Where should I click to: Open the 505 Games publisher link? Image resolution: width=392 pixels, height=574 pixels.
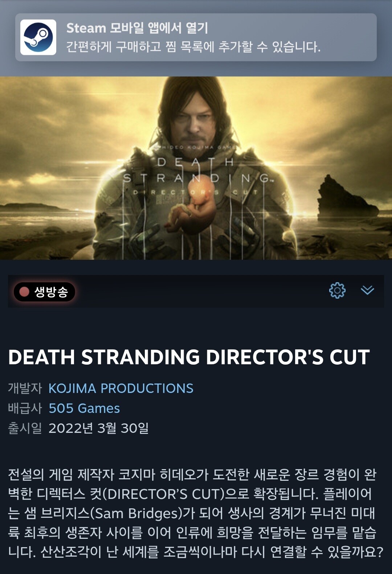pos(84,408)
